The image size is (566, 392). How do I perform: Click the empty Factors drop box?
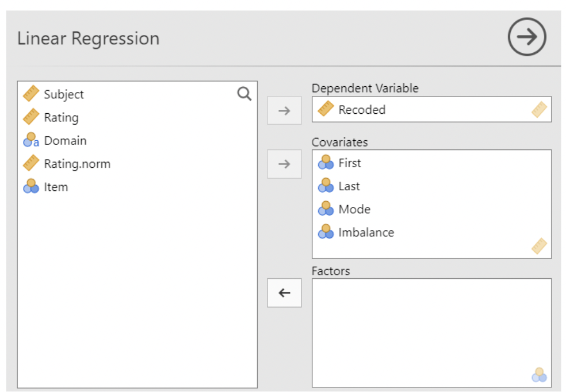pos(431,328)
